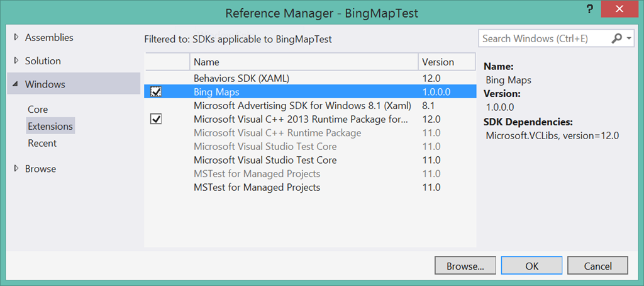Sort by the Name column header

[x=304, y=62]
